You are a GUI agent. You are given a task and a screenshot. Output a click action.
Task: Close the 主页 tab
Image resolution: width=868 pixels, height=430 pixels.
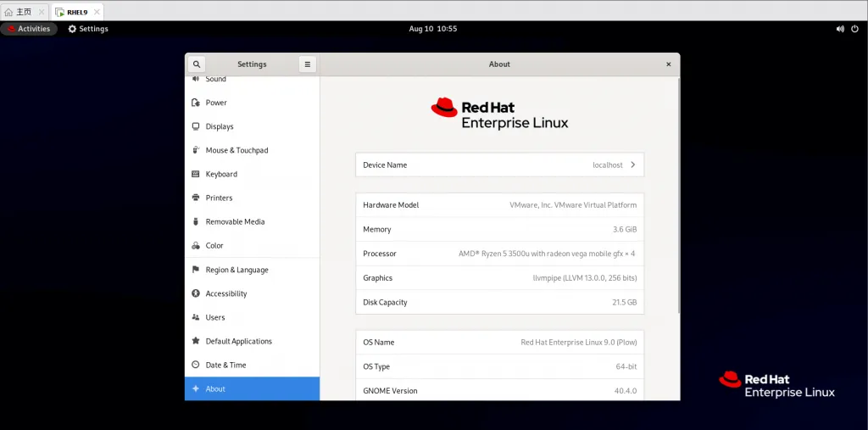click(42, 12)
